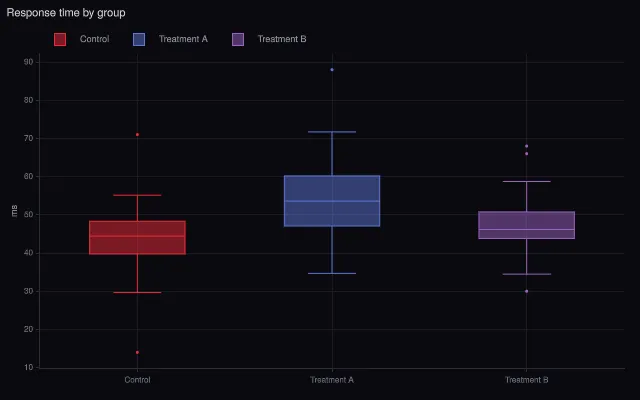Toggle the Control legend swatch
The image size is (640, 400).
pyautogui.click(x=60, y=40)
